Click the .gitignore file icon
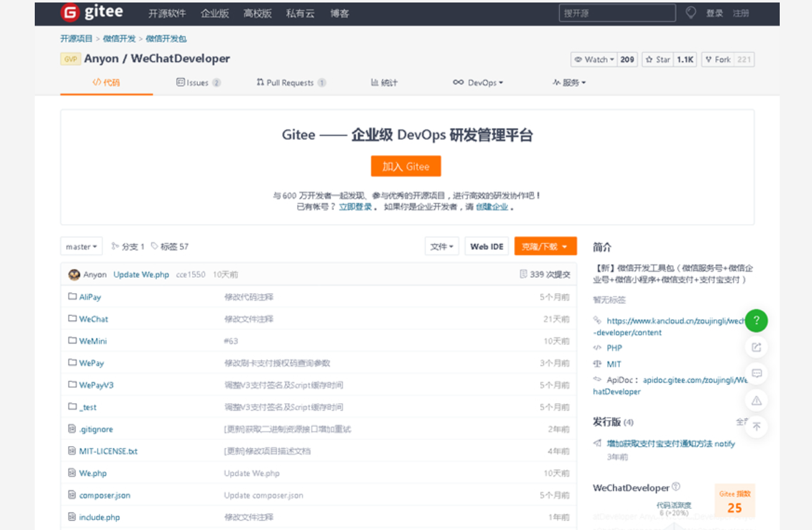Image resolution: width=812 pixels, height=530 pixels. click(72, 429)
